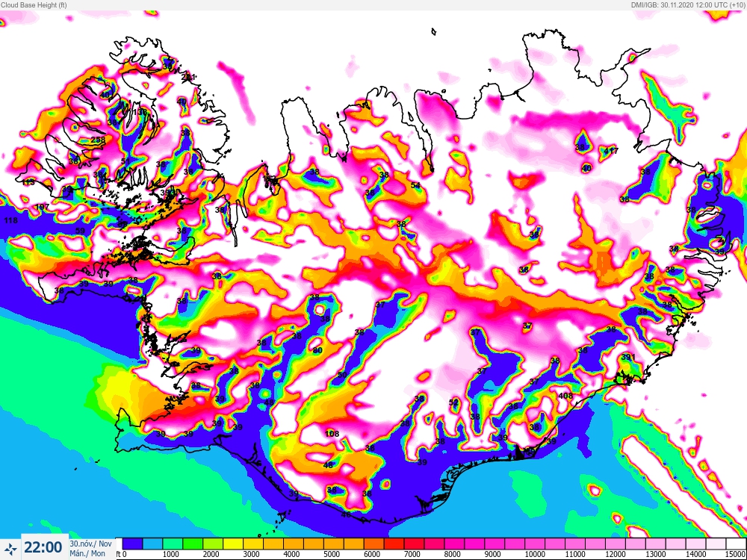Click the '8000' legend scale label

click(452, 555)
